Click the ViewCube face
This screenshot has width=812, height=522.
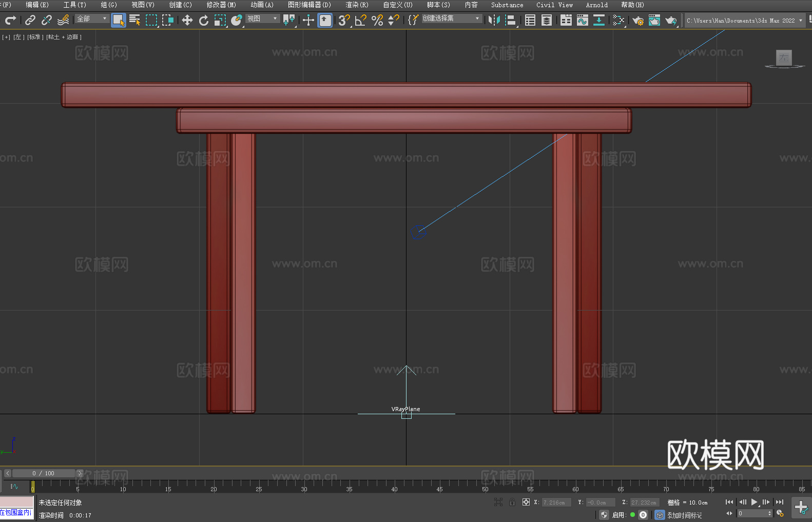tap(784, 57)
